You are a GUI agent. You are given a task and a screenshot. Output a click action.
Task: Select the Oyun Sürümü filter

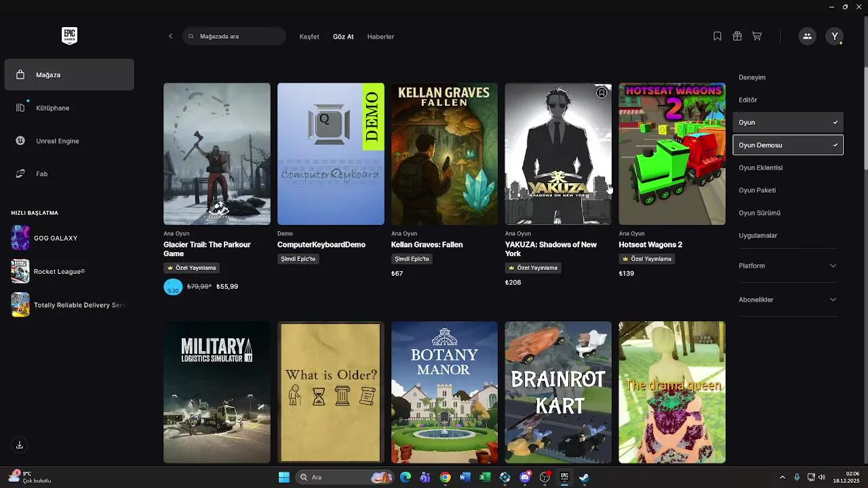click(x=788, y=213)
